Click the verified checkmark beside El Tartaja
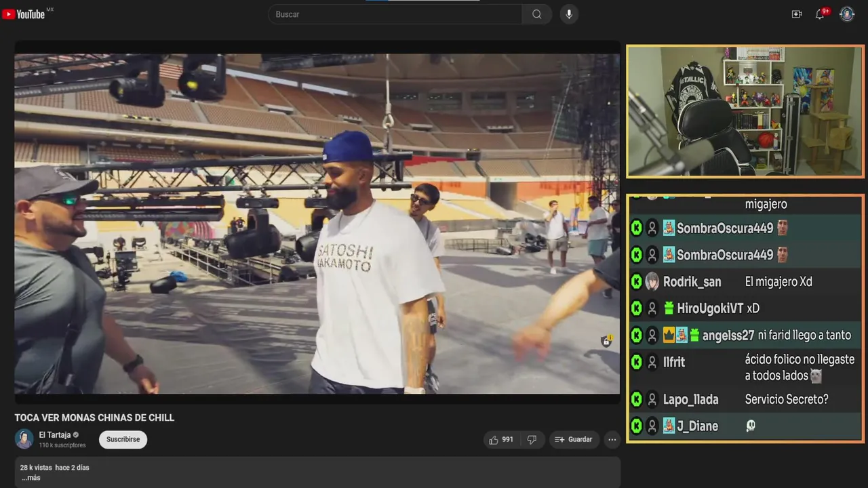This screenshot has width=868, height=488. point(76,435)
